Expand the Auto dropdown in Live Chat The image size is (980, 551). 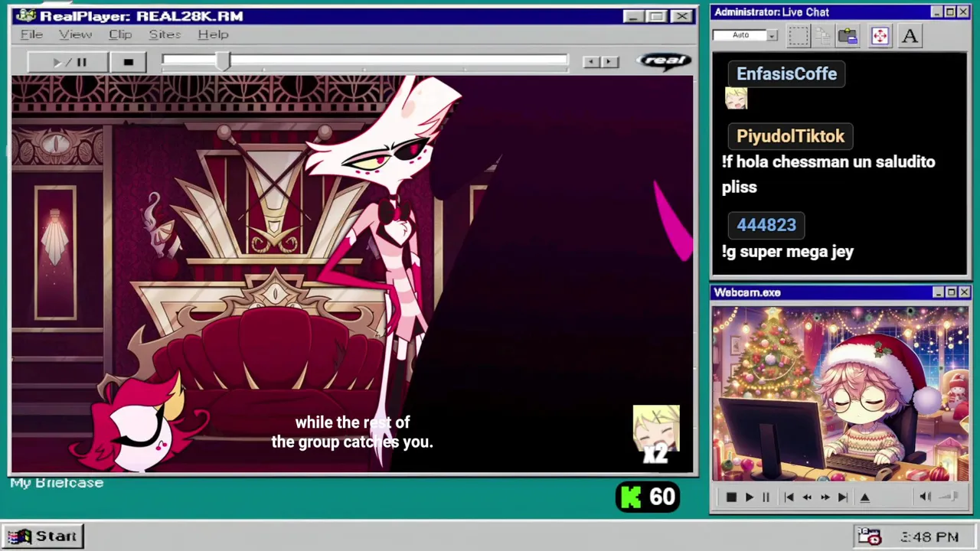pyautogui.click(x=772, y=35)
